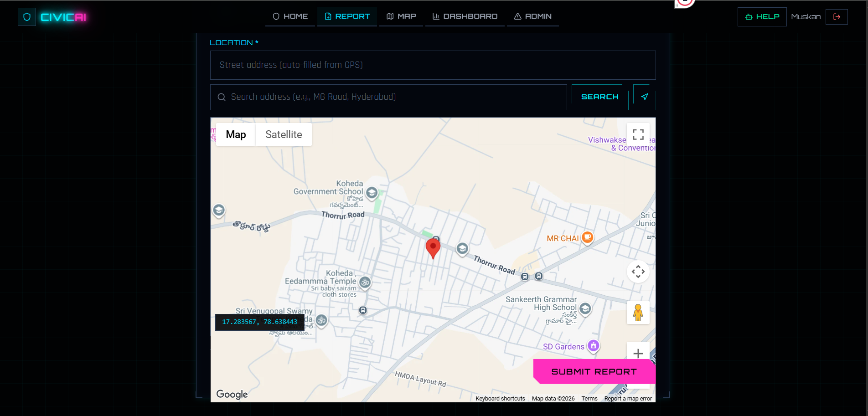The height and width of the screenshot is (416, 868).
Task: Toggle fullscreen map view
Action: point(638,134)
